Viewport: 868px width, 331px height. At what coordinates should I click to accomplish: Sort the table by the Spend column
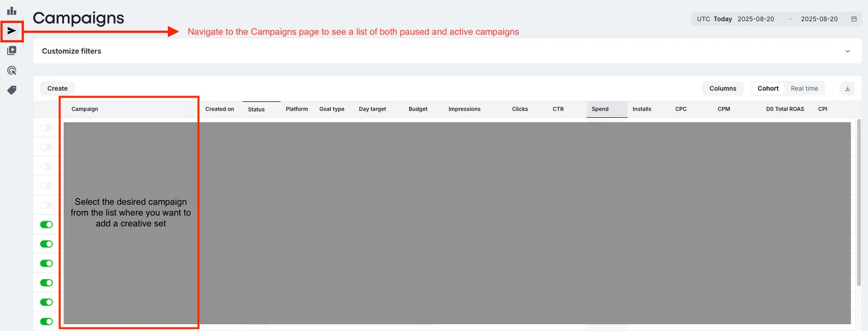(600, 109)
